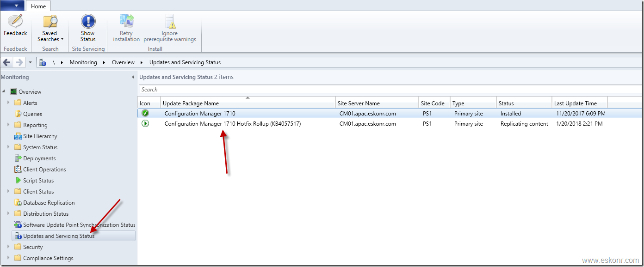Expand the Compliance Settings node
644x267 pixels.
point(8,258)
